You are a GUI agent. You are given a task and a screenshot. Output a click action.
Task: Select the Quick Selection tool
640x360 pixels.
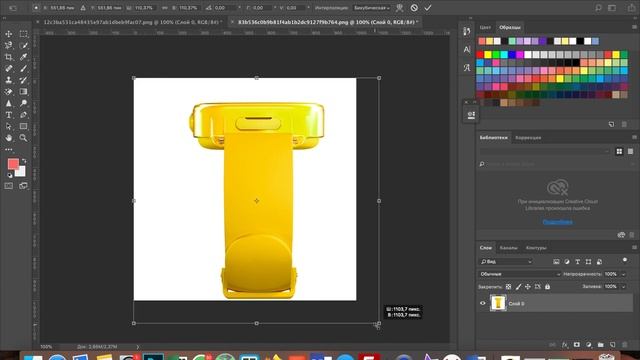pyautogui.click(x=24, y=46)
